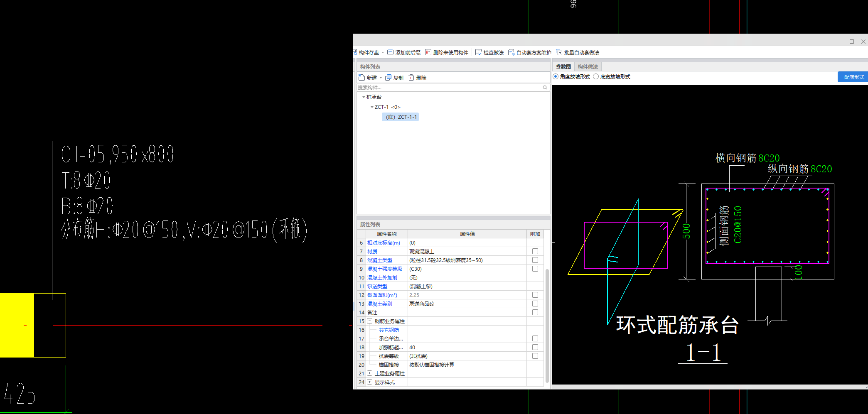Select the 泵送商品砼 value cell
Image resolution: width=868 pixels, height=414 pixels.
[467, 304]
